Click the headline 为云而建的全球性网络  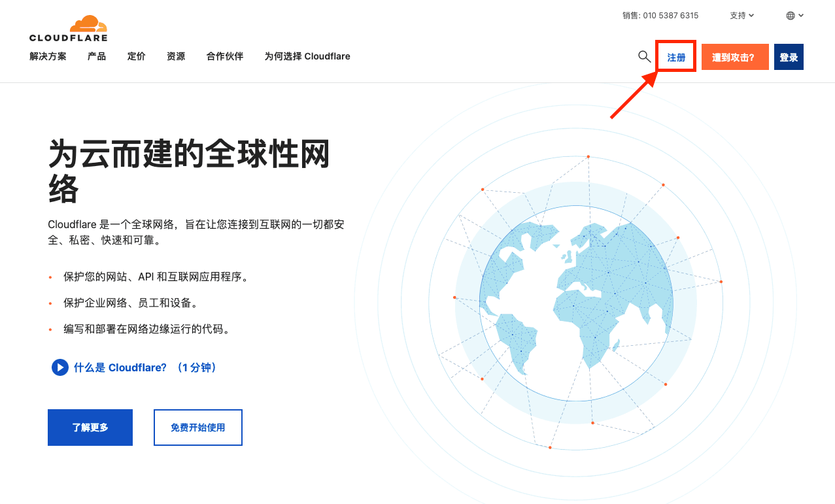(189, 172)
